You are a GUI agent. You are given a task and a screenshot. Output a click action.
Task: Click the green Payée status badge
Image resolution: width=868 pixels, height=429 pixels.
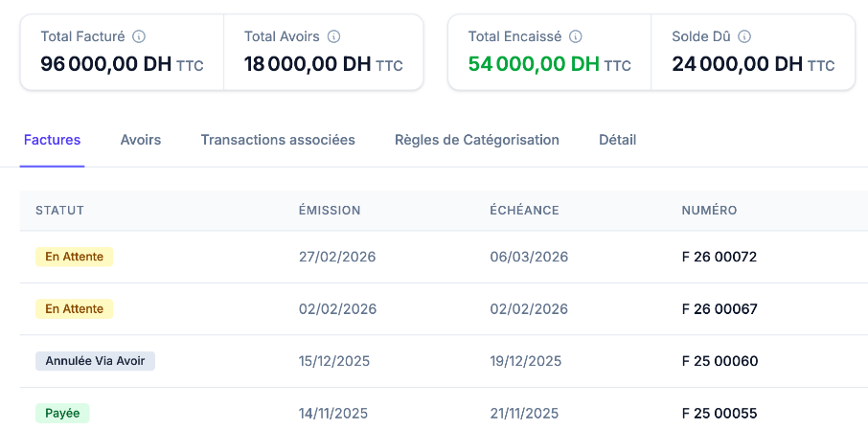coord(62,414)
